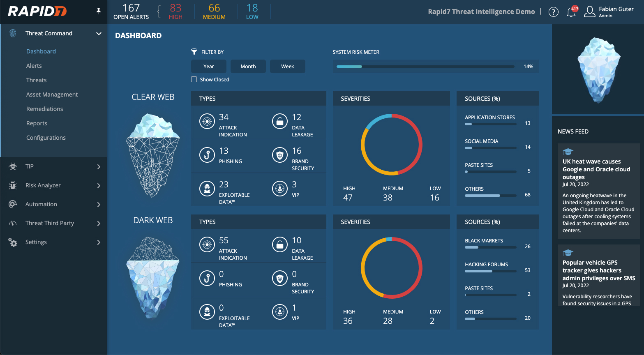Viewport: 644px width, 355px height.
Task: Expand the Settings chevron
Action: [x=99, y=242]
